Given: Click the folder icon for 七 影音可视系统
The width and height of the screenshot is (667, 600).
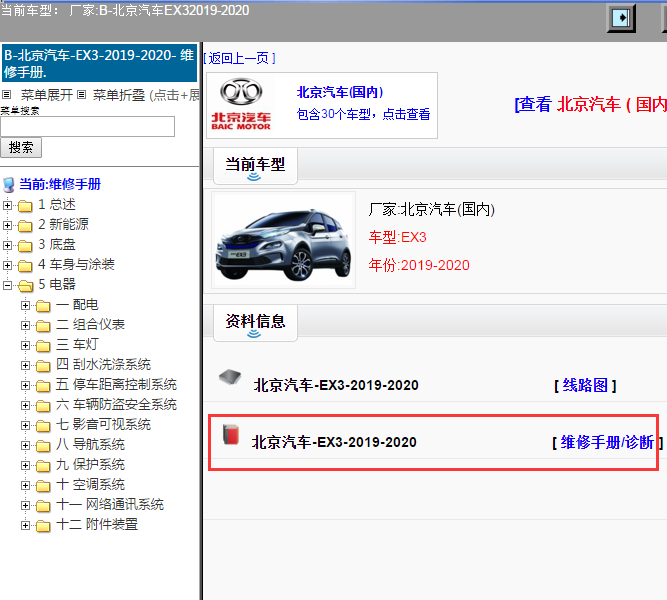Looking at the screenshot, I should click(x=43, y=426).
